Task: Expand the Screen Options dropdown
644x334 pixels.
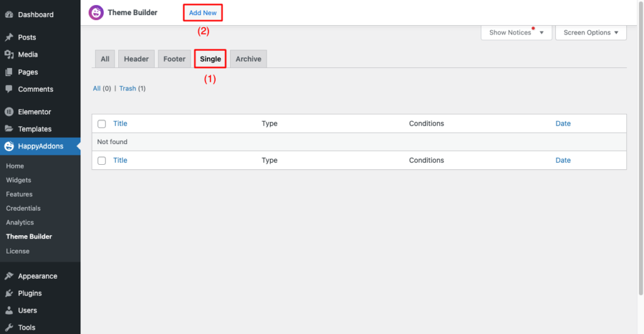Action: (591, 33)
